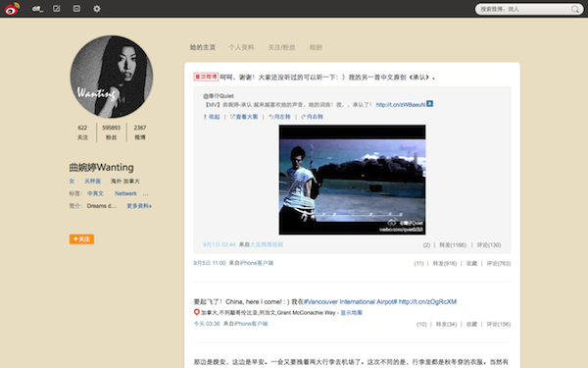Open 查看大图 to view large image
This screenshot has width=588, height=368.
click(244, 117)
